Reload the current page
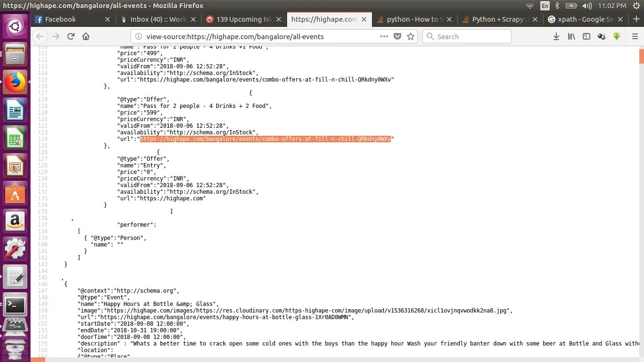 pos(71,36)
